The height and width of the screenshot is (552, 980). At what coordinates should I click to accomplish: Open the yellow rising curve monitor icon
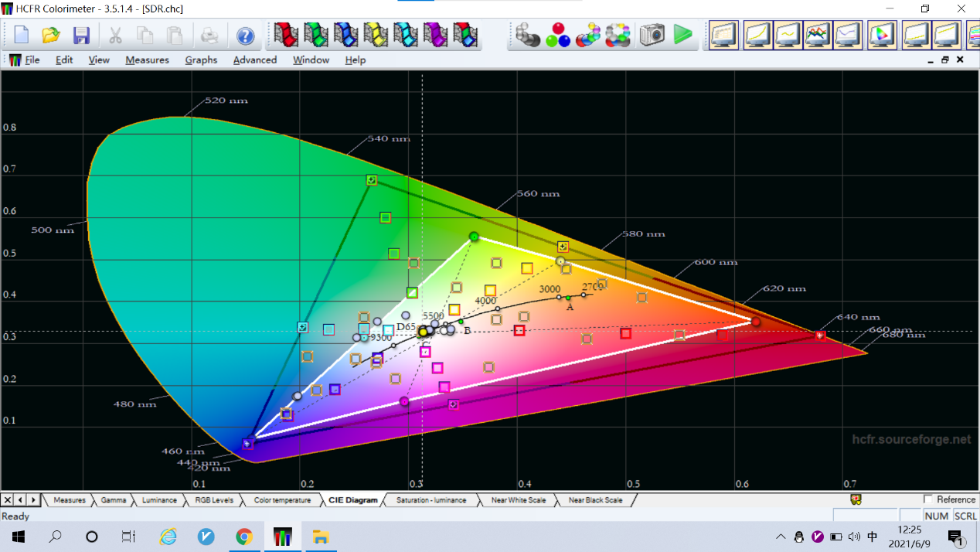coord(757,35)
